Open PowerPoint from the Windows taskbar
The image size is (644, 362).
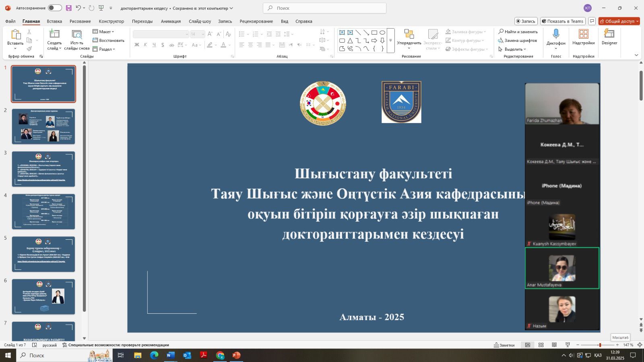(236, 355)
